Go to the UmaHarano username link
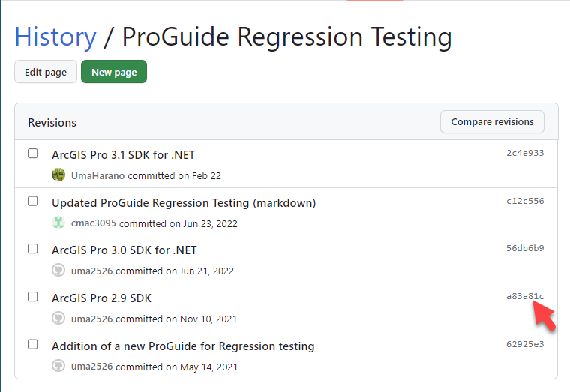The image size is (570, 392). 97,175
